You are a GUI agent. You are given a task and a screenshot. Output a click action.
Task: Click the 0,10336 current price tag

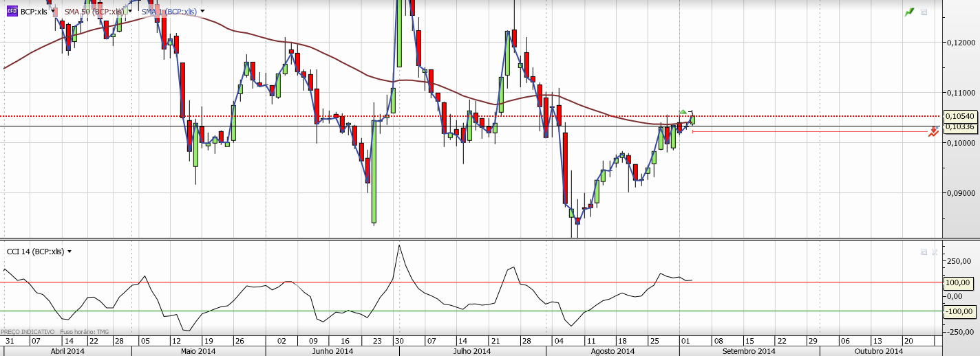(959, 126)
